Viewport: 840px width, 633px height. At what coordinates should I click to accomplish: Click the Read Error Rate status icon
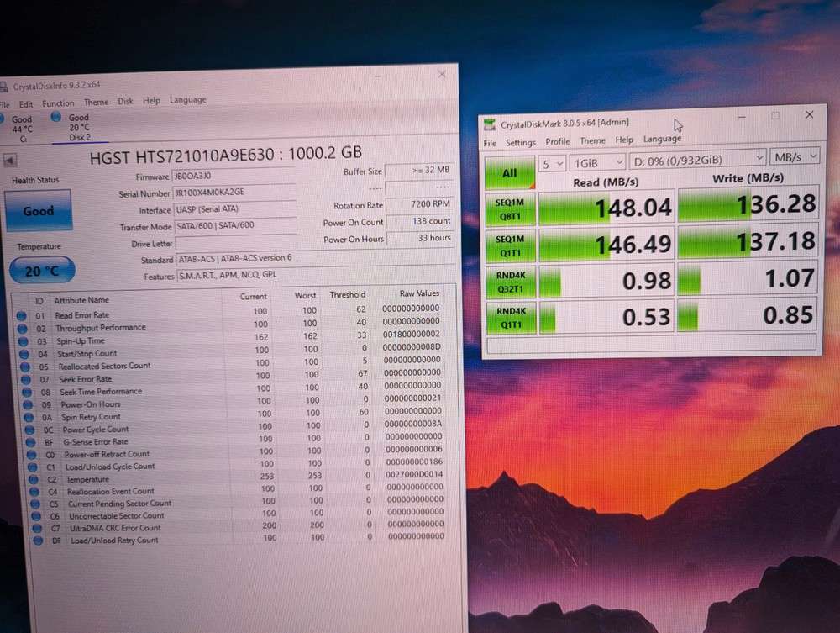point(22,316)
